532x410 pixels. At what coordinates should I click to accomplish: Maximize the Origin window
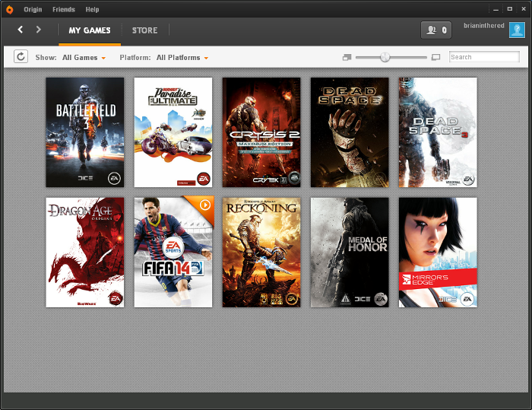click(x=510, y=9)
